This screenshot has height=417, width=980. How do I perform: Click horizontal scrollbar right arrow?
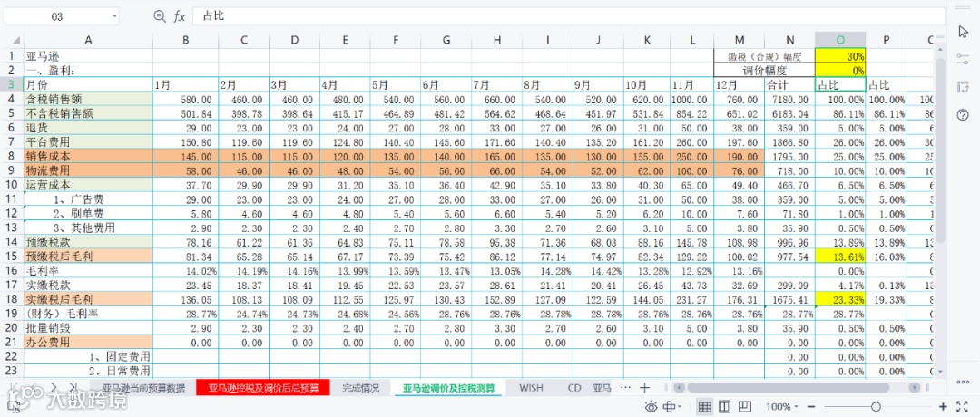click(x=915, y=387)
